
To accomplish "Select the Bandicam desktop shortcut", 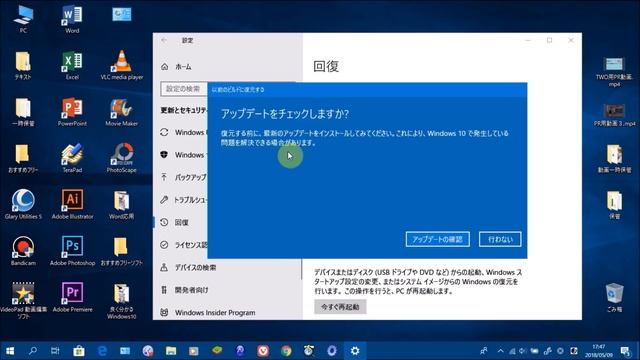I will click(x=23, y=251).
